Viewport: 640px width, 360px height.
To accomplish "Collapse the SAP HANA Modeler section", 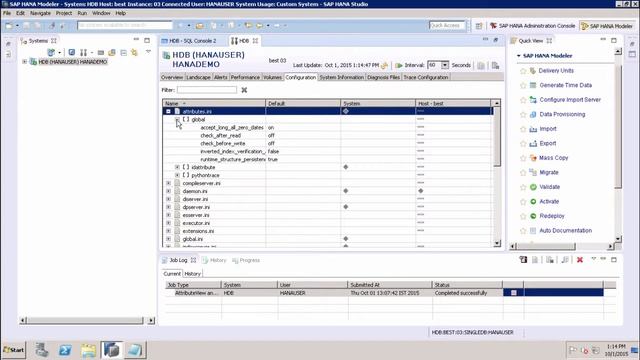I will 519,56.
